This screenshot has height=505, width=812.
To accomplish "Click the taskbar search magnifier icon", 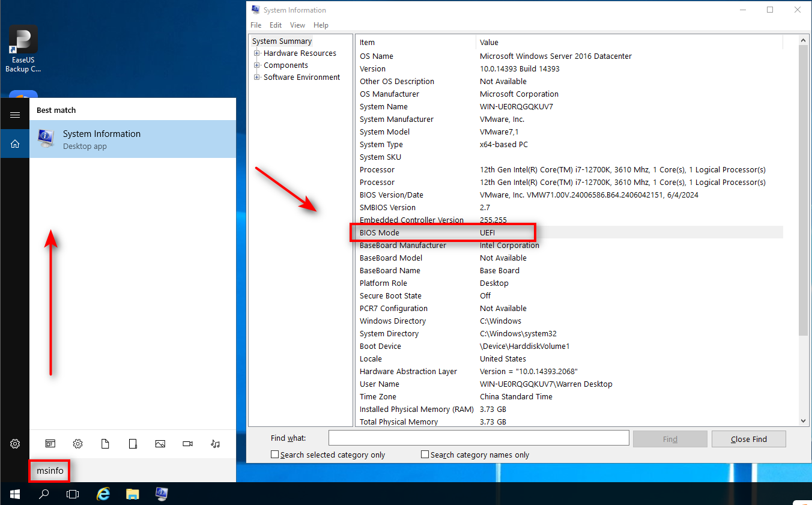I will tap(44, 494).
